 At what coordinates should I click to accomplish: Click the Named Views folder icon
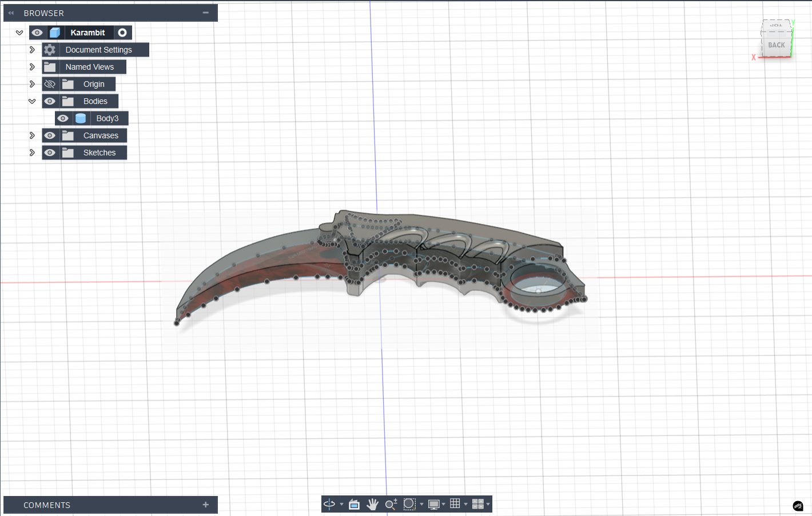pyautogui.click(x=50, y=67)
